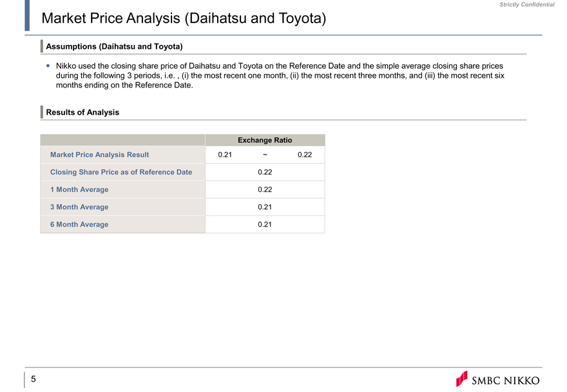This screenshot has width=567, height=392.
Task: Click the Strictly Confidential label
Action: [x=526, y=5]
